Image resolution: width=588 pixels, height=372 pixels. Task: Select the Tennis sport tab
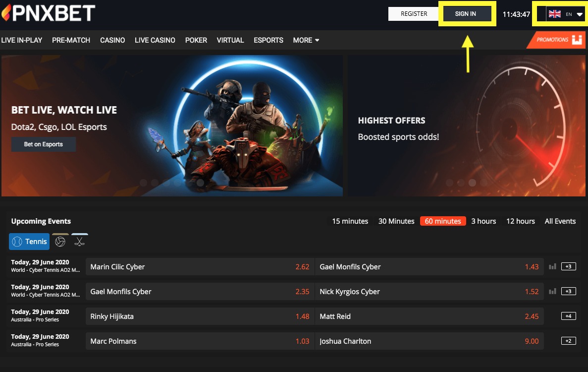coord(29,242)
